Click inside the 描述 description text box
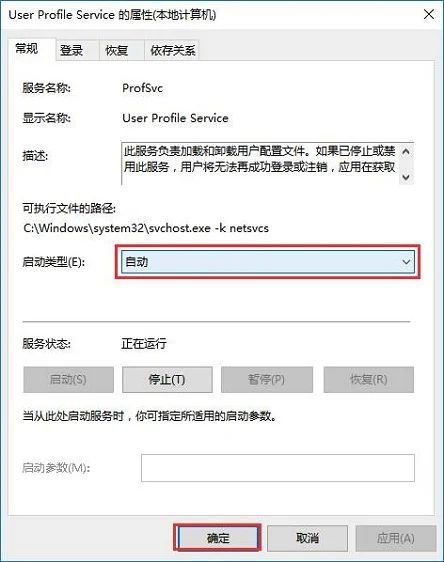 [x=260, y=164]
